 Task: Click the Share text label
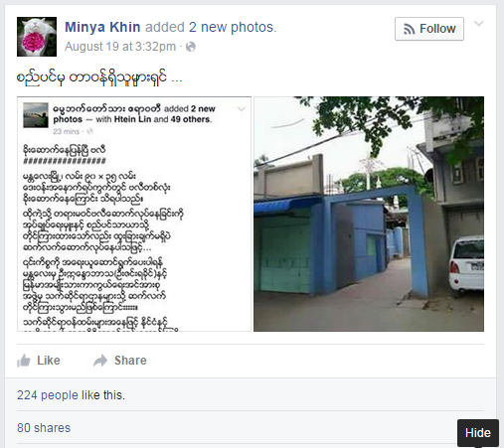pos(130,361)
